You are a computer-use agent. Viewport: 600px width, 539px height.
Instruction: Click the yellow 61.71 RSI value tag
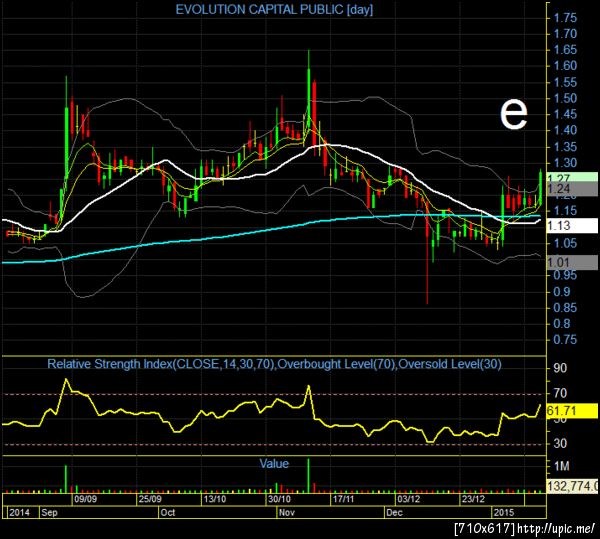572,411
